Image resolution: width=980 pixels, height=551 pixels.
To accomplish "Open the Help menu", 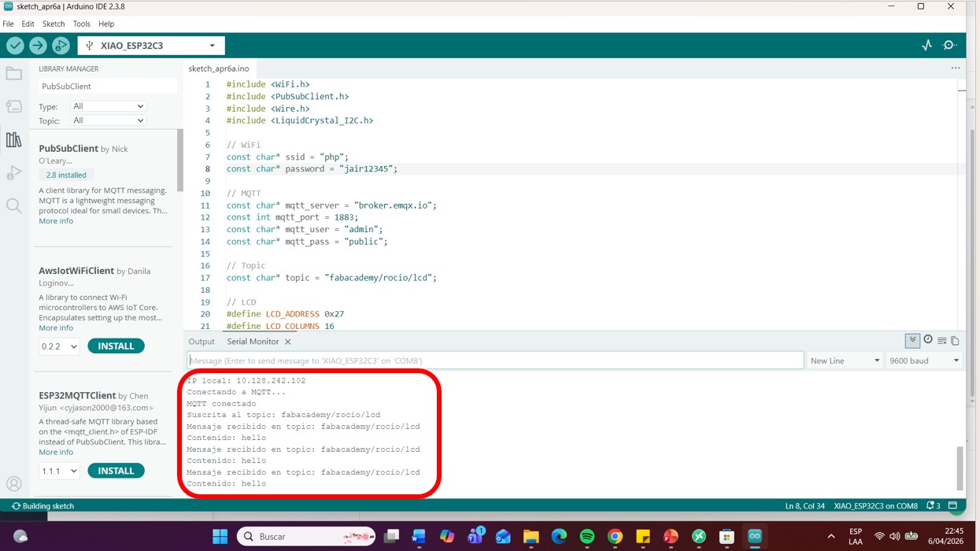I will 106,24.
